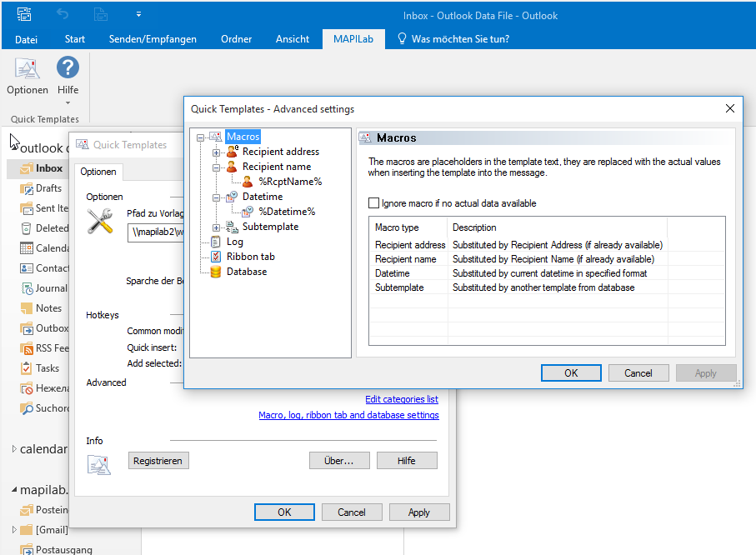Click the Recipient address person icon

[x=233, y=152]
